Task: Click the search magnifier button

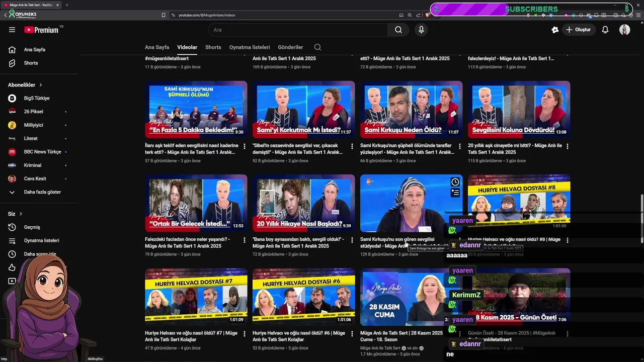Action: (x=398, y=30)
